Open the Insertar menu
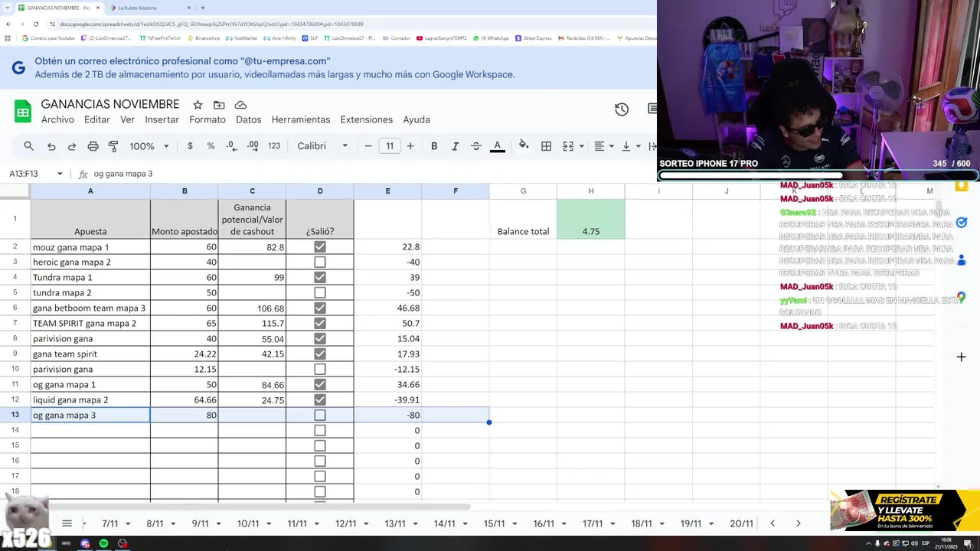 tap(162, 119)
